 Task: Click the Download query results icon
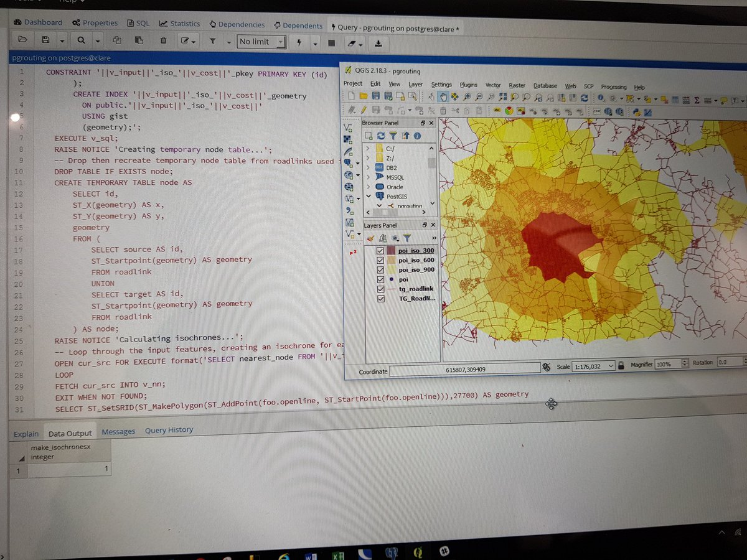pos(378,42)
